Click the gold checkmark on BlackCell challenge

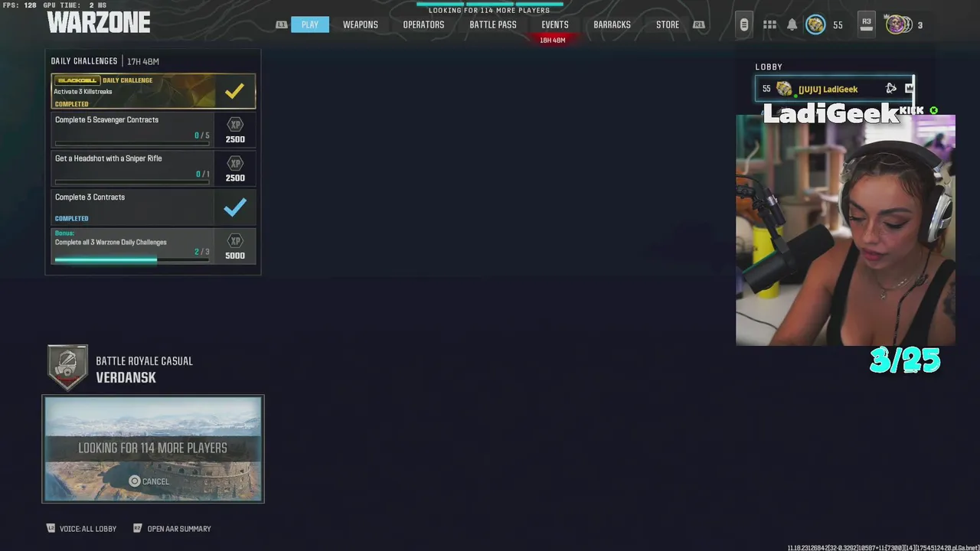click(x=235, y=91)
